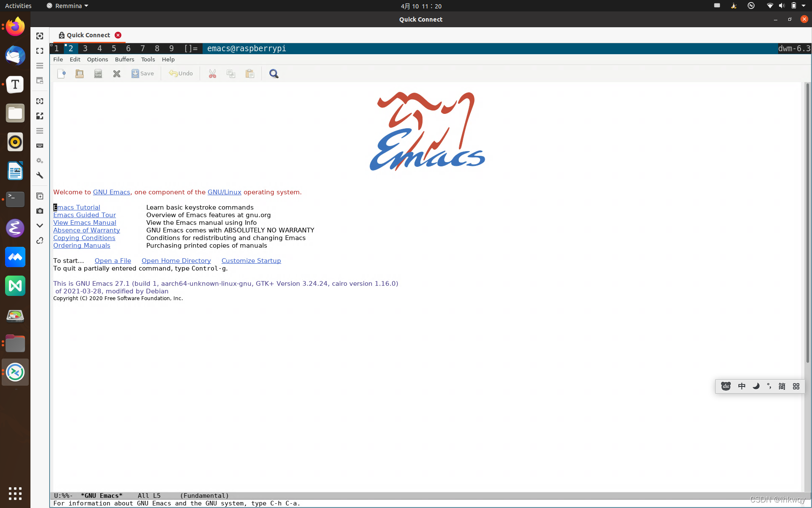This screenshot has width=812, height=508.
Task: Click the search magnifier icon
Action: pyautogui.click(x=274, y=74)
